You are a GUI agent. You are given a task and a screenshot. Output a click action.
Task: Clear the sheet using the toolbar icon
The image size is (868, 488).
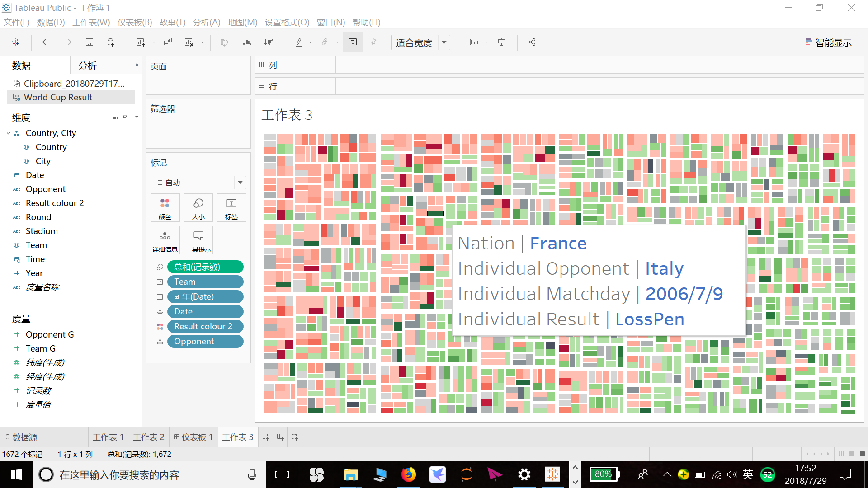(x=189, y=42)
